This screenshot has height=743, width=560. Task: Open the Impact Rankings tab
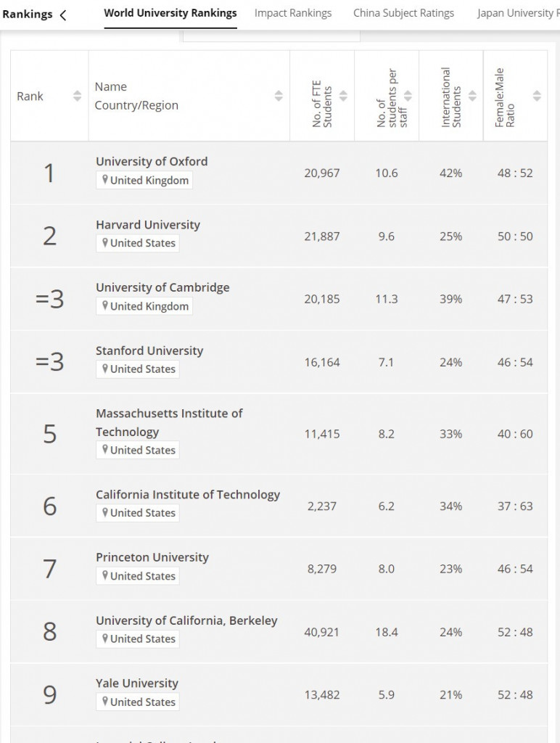(x=293, y=13)
